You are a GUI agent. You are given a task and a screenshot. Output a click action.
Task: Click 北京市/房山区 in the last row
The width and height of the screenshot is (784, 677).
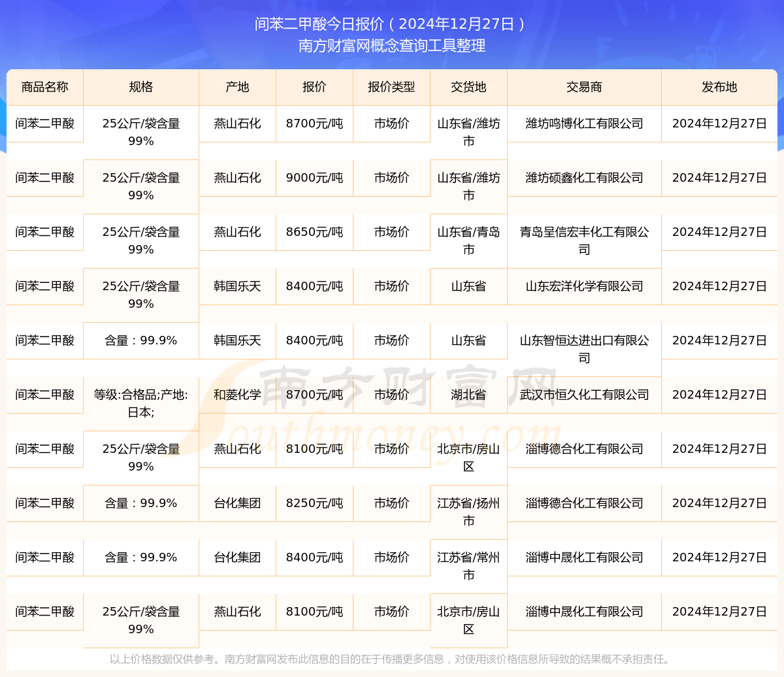click(x=468, y=620)
